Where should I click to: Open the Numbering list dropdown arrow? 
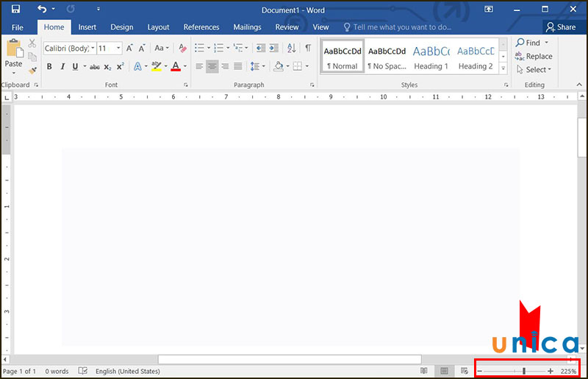click(228, 48)
